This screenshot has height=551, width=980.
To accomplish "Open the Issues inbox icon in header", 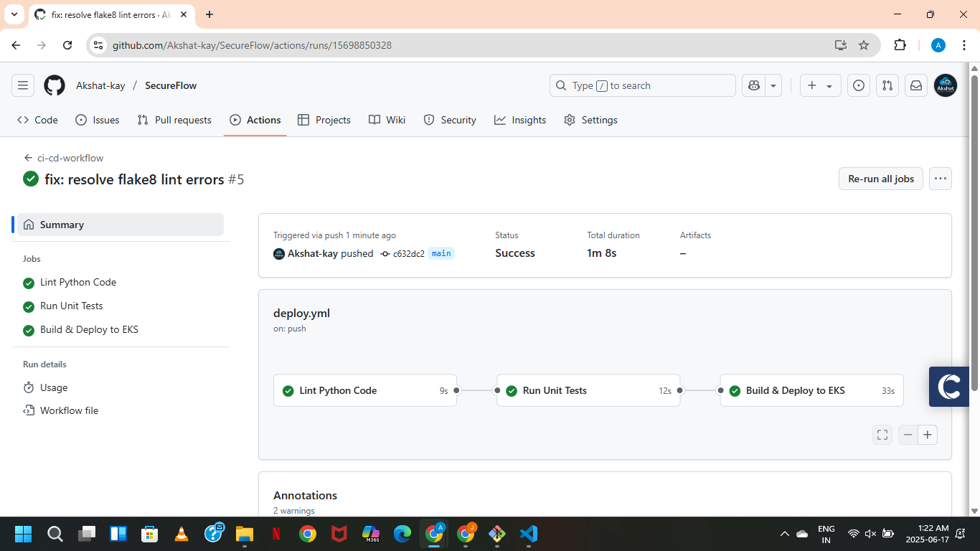I will click(x=859, y=85).
